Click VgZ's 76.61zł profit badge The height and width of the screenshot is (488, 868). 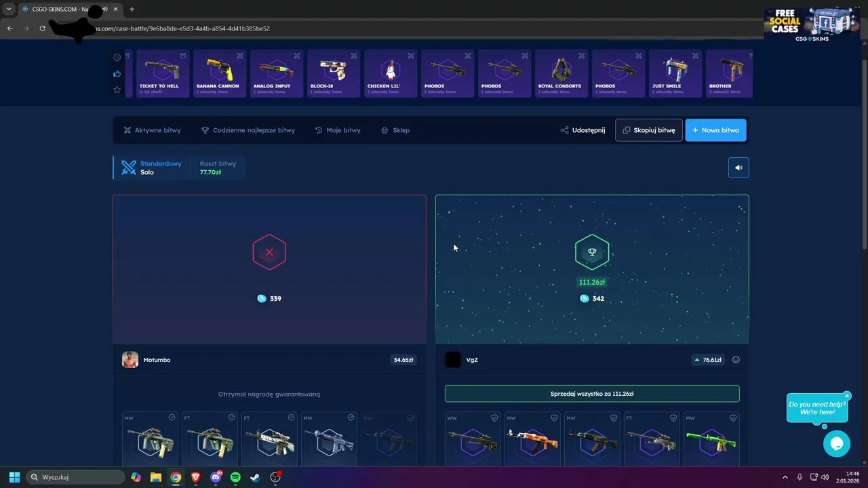click(707, 360)
